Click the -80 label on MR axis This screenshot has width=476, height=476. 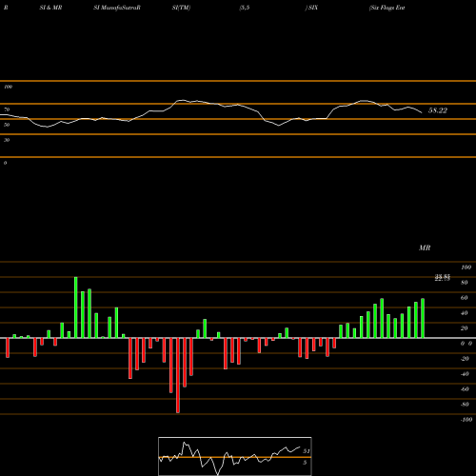pos(465,405)
